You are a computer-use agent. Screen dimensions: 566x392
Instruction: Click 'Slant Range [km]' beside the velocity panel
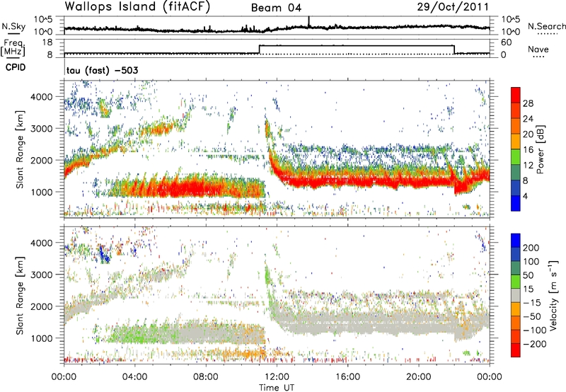click(x=20, y=295)
